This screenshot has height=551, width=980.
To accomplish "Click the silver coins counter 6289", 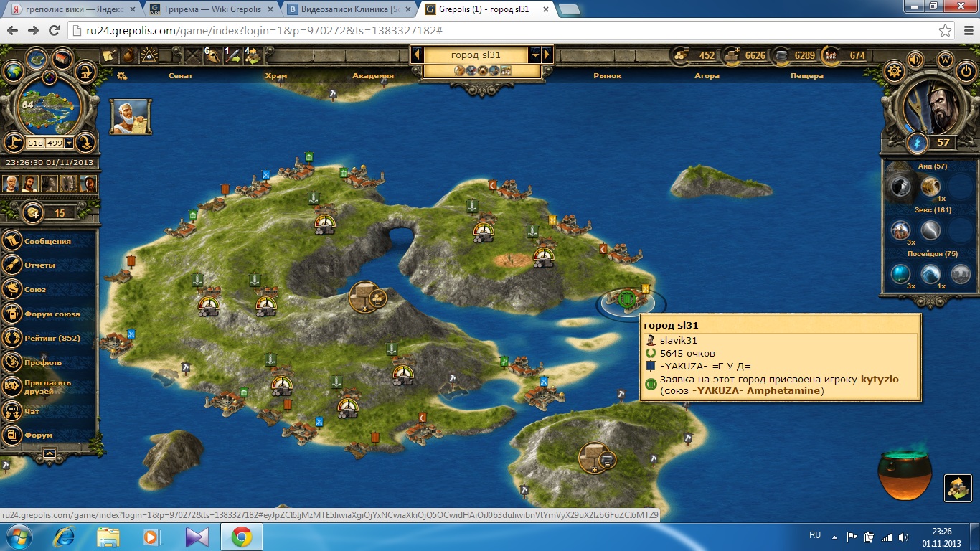I will pyautogui.click(x=794, y=55).
